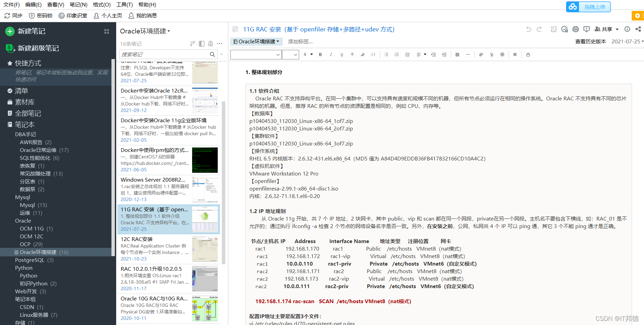644x325 pixels.
Task: Click the search magnifier in note list
Action: pyautogui.click(x=212, y=54)
